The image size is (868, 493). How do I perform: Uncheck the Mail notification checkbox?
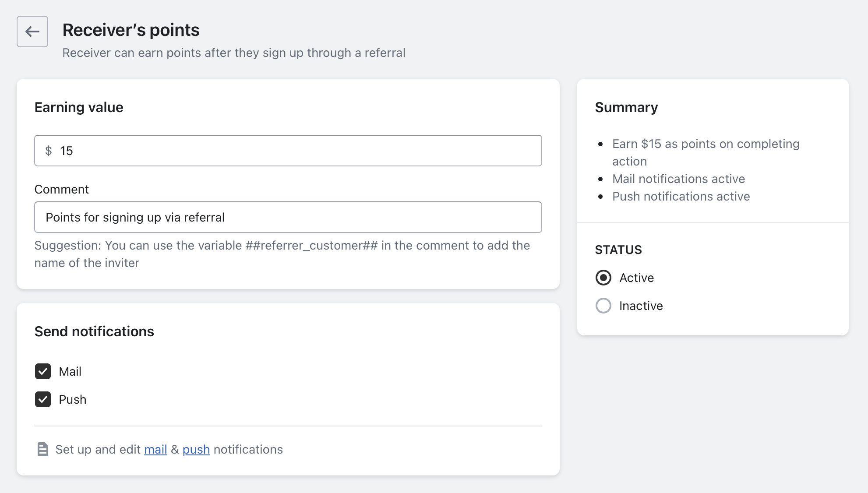point(43,371)
